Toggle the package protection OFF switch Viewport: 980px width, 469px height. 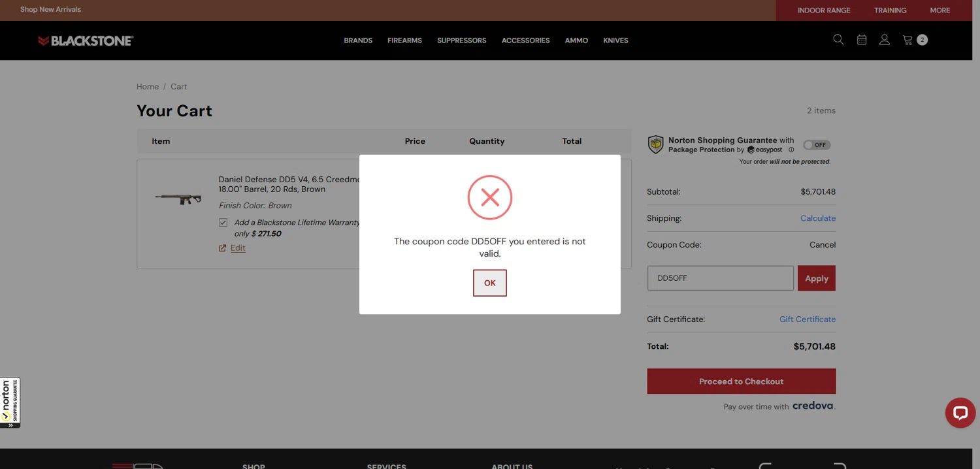(817, 145)
